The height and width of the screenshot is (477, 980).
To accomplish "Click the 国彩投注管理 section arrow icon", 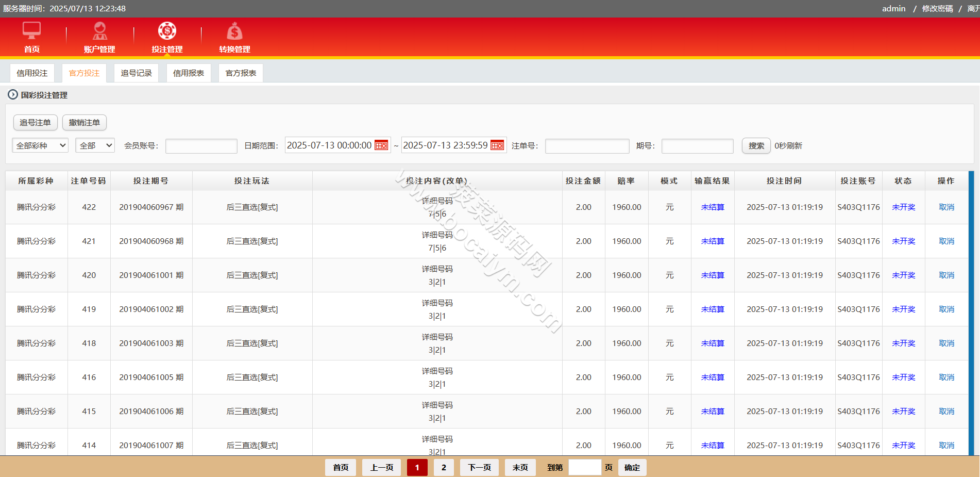I will 13,95.
